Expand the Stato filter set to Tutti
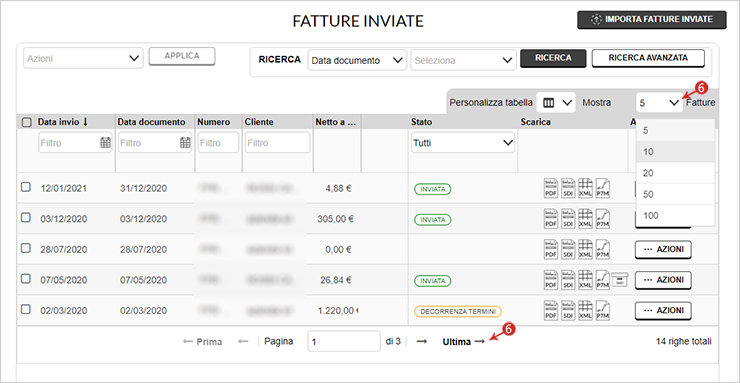Viewport: 740px width, 383px height. tap(462, 142)
